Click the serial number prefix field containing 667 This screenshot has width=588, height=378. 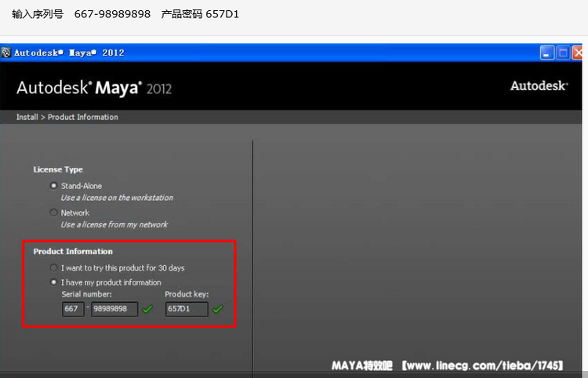click(73, 309)
